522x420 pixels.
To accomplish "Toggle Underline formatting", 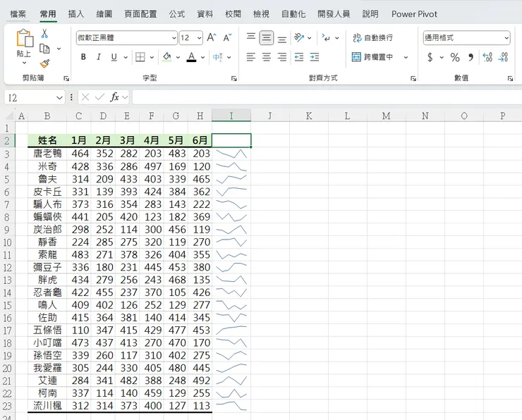I will coord(114,57).
